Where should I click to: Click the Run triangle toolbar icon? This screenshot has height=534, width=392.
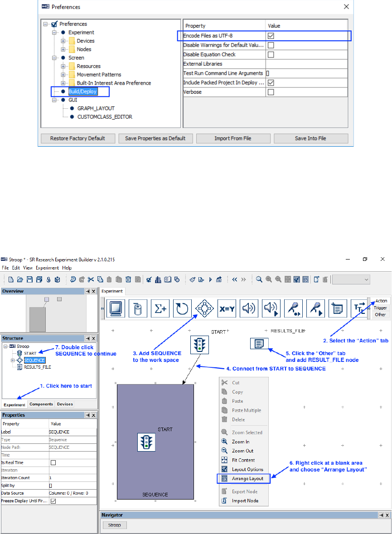tap(210, 279)
